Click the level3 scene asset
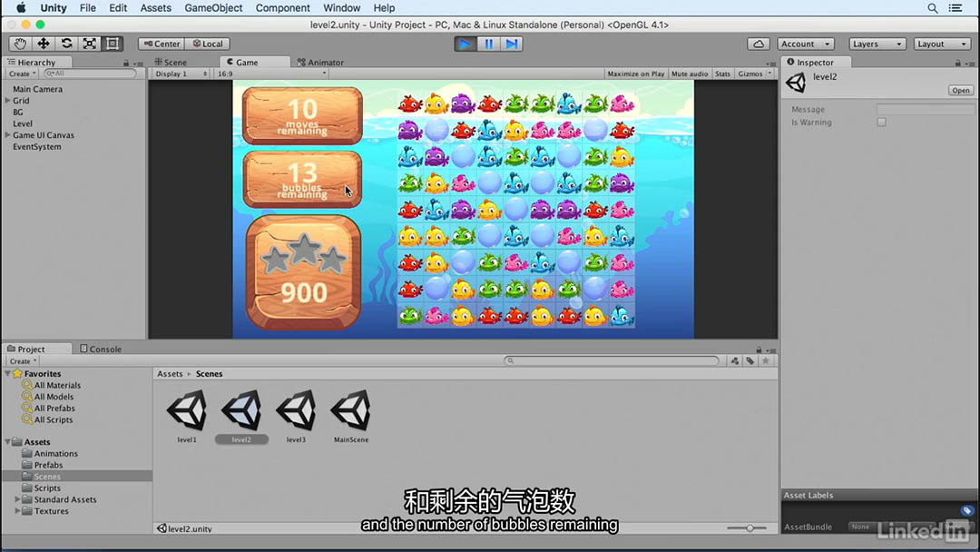Viewport: 980px width, 552px height. pos(296,416)
